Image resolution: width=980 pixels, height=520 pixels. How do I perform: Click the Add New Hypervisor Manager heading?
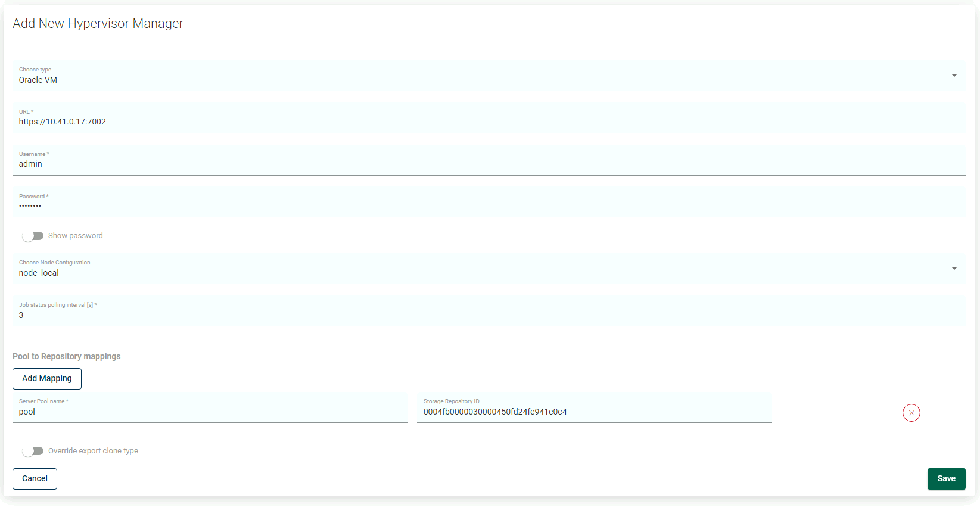tap(98, 24)
